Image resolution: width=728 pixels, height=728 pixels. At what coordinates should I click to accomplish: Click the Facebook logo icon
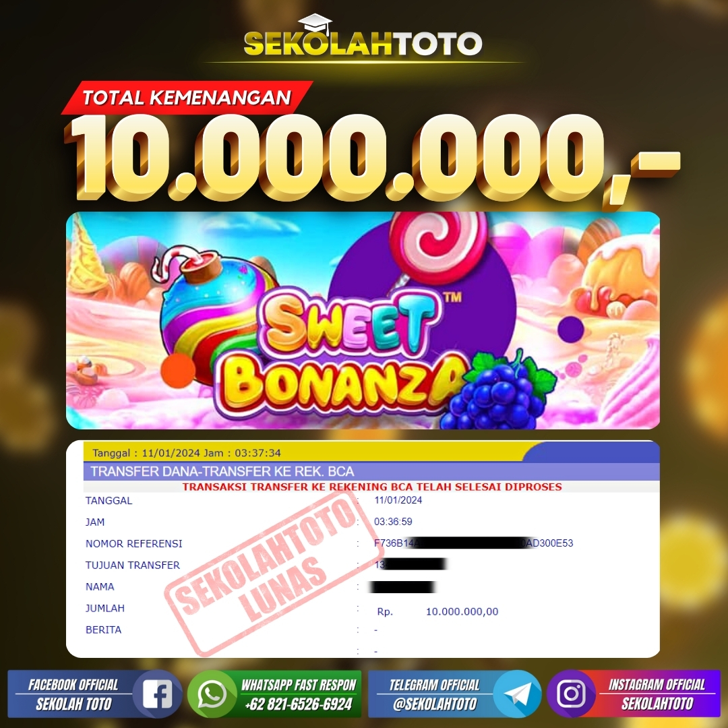(157, 694)
